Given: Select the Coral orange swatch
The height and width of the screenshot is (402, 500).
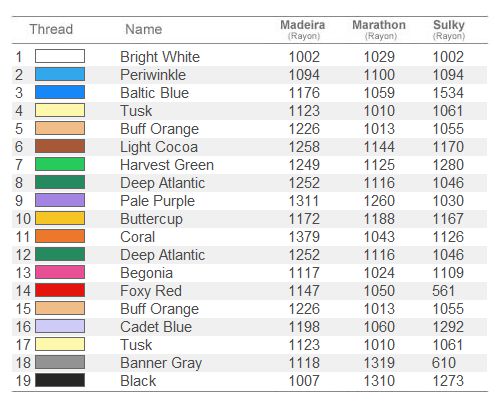Looking at the screenshot, I should point(60,236).
